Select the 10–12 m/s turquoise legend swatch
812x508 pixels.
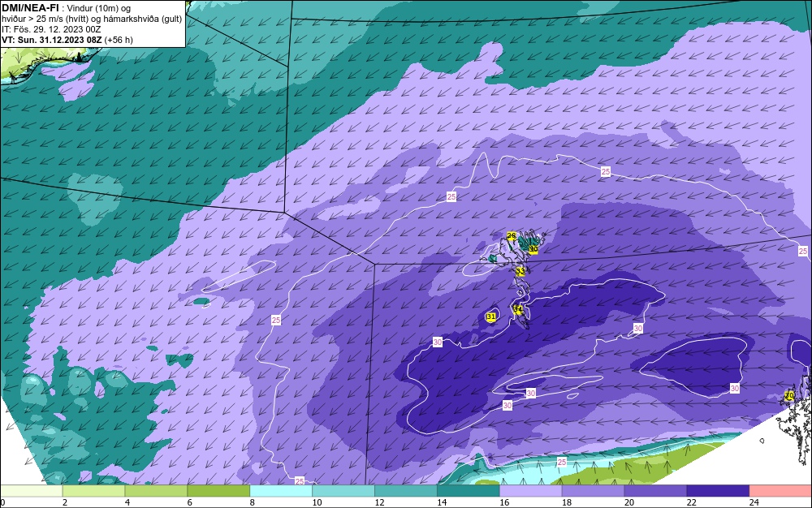click(343, 491)
